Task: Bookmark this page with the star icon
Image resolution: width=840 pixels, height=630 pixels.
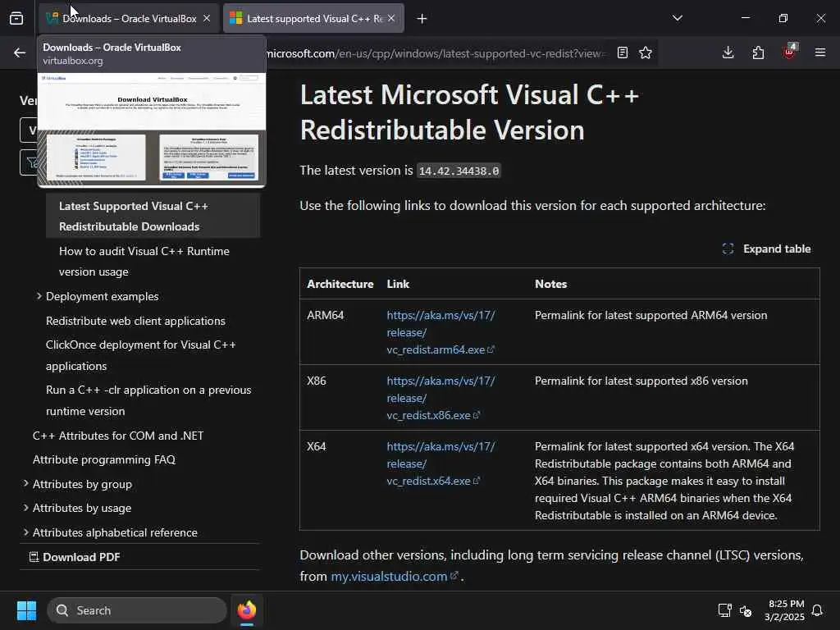Action: [x=646, y=52]
